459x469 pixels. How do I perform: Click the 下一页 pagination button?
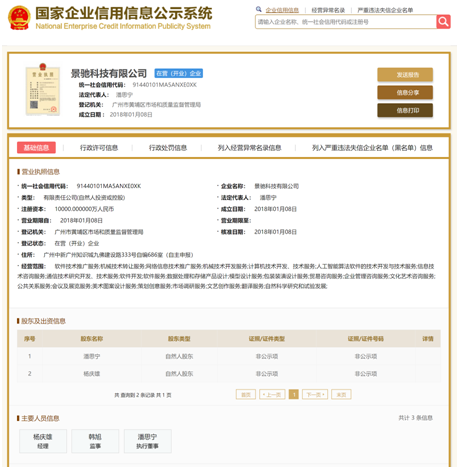(x=315, y=395)
